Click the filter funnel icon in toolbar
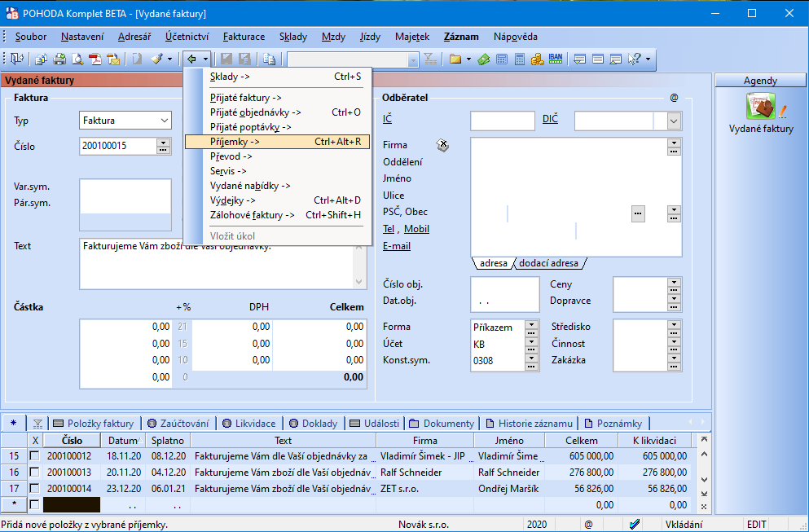This screenshot has width=809, height=532. click(x=430, y=59)
